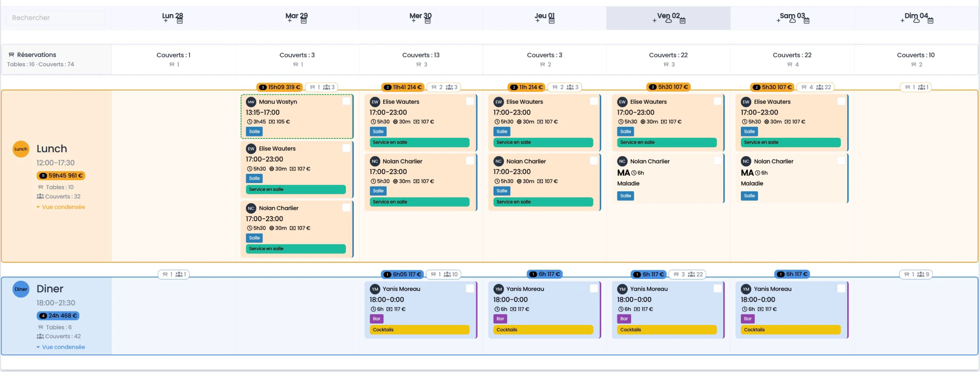Select the Sam 03 day header
The width and height of the screenshot is (980, 372).
point(792,18)
